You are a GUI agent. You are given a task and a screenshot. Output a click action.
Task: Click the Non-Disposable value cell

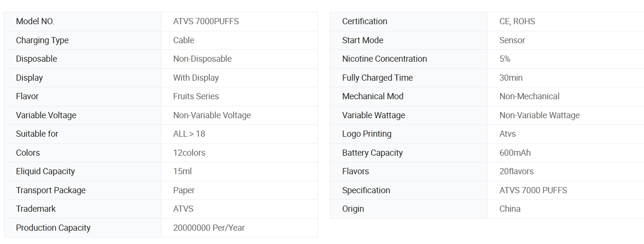(x=202, y=59)
